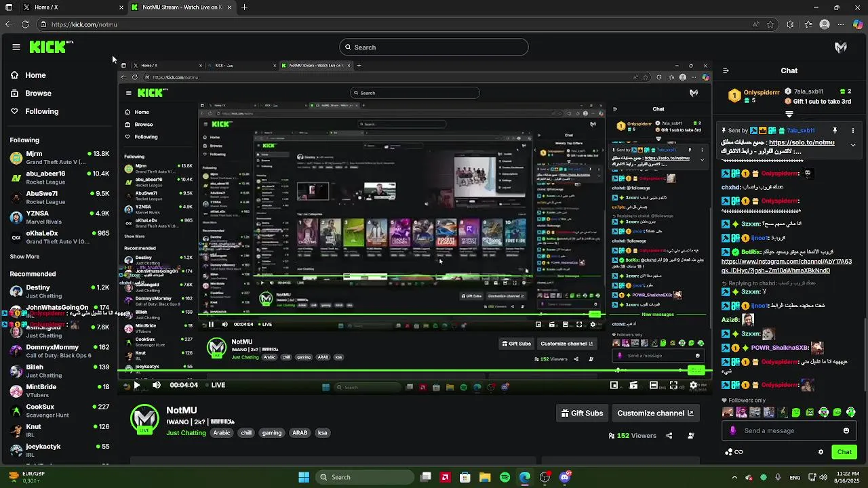868x488 pixels.
Task: Open Browse in sidebar
Action: point(38,93)
